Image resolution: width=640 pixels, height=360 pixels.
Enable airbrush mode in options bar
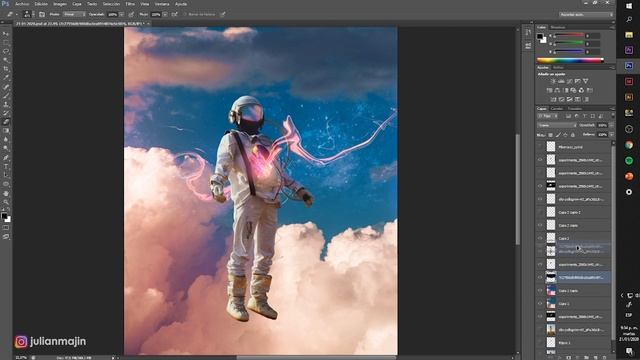pos(174,14)
